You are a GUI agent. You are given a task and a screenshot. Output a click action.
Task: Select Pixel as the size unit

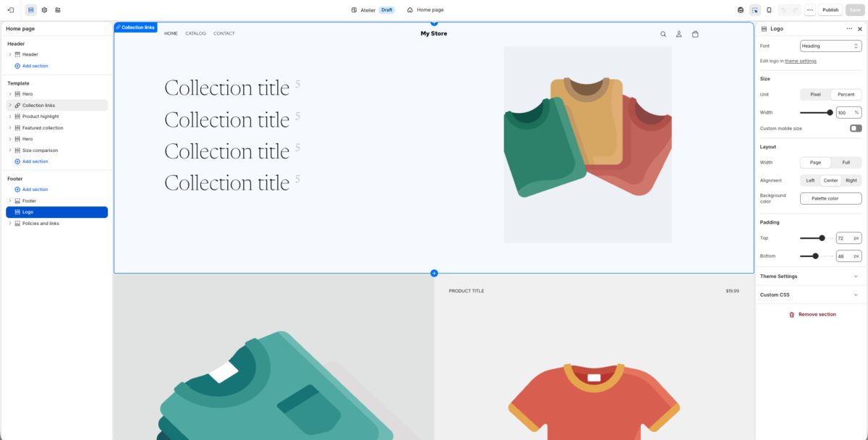815,94
